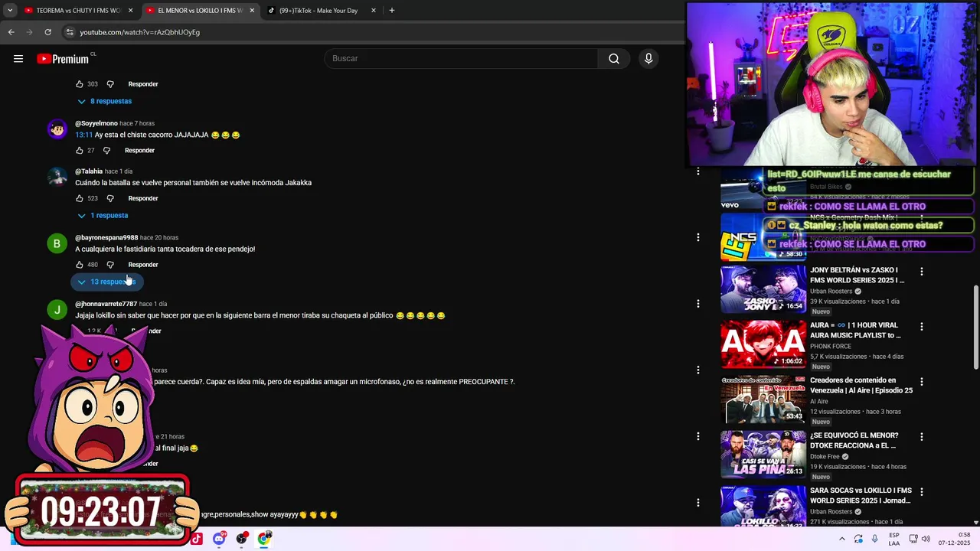Like the comment showing 303 likes
980x551 pixels.
(x=80, y=84)
